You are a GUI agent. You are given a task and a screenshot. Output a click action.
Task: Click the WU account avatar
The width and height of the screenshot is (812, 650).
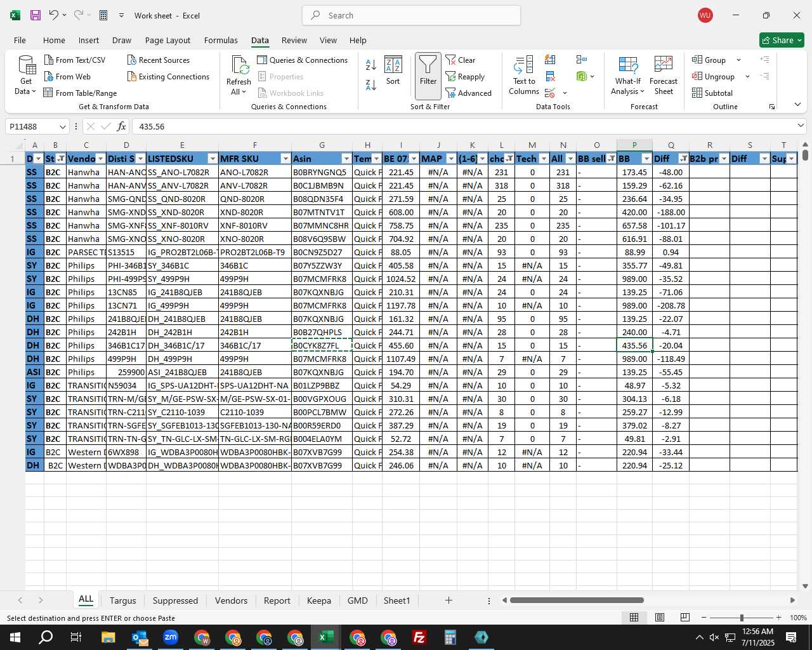(x=705, y=15)
